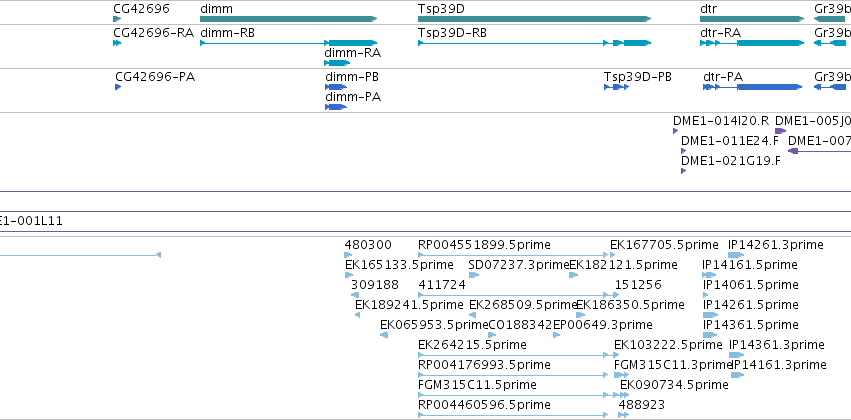Click EST FGM315C11.5prime
The height and width of the screenshot is (420, 851).
click(478, 385)
